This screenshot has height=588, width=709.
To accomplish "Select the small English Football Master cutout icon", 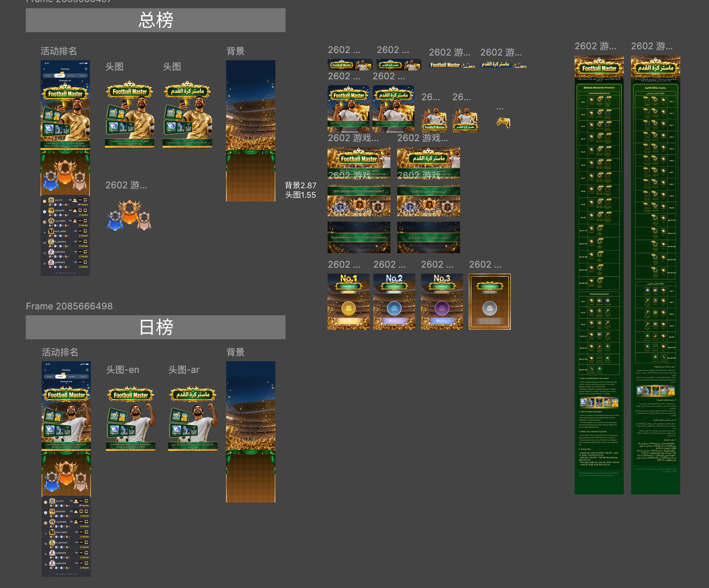I will 435,119.
